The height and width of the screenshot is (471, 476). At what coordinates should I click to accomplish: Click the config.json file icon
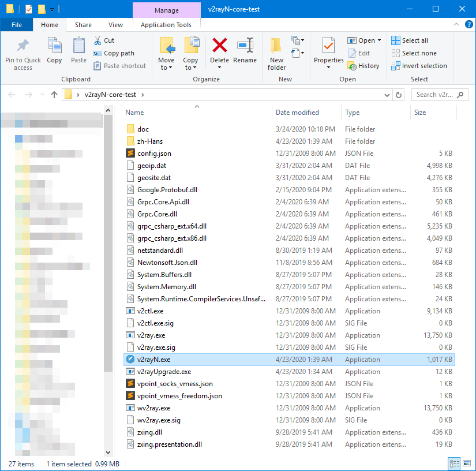pyautogui.click(x=130, y=154)
